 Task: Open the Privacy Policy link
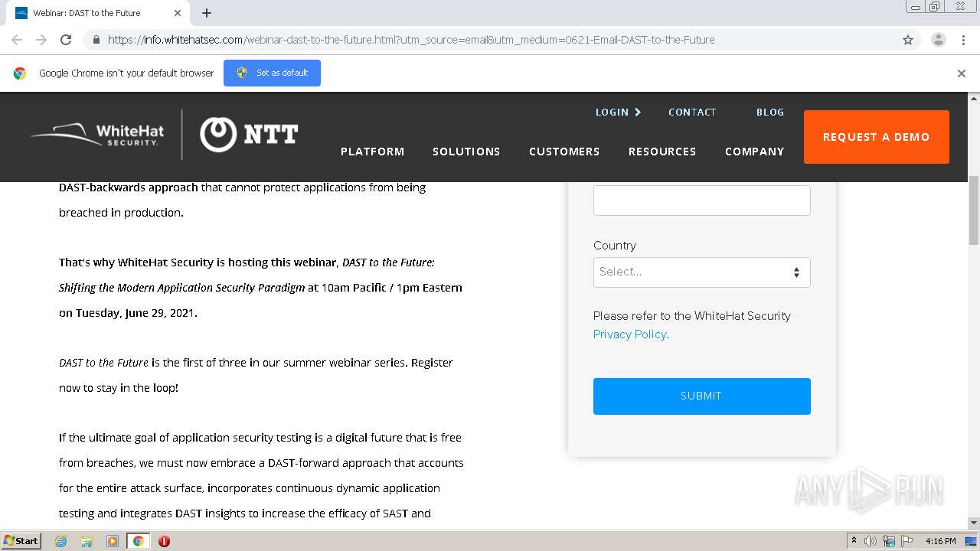click(x=629, y=334)
